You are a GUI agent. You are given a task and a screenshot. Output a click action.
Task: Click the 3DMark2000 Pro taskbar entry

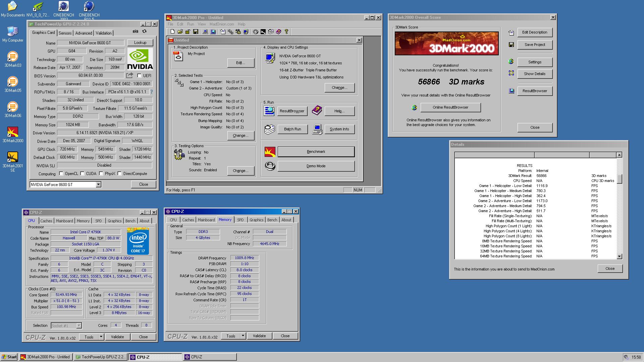pyautogui.click(x=46, y=357)
